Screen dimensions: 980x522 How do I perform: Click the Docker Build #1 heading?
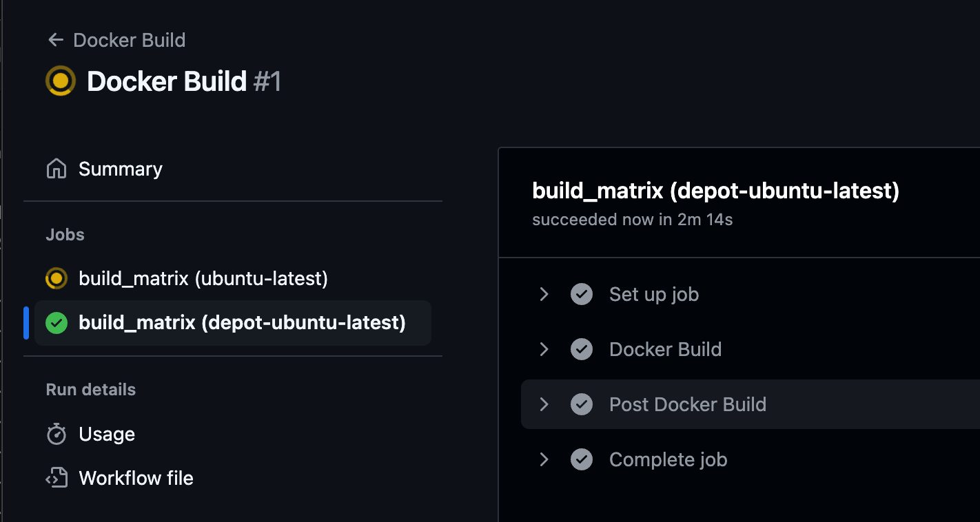(184, 81)
